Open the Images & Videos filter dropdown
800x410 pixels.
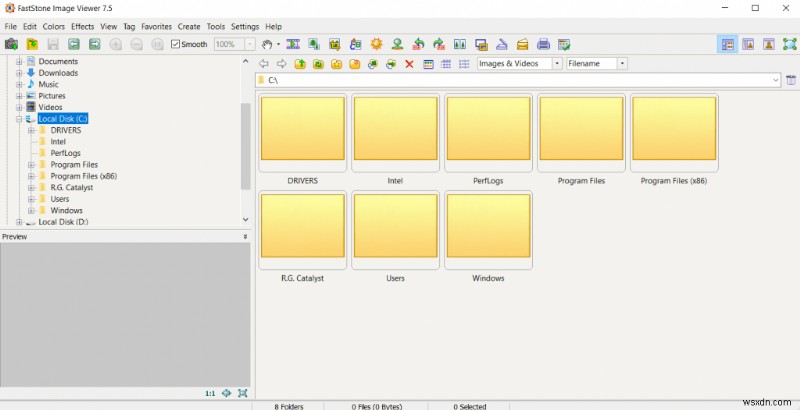pyautogui.click(x=519, y=64)
